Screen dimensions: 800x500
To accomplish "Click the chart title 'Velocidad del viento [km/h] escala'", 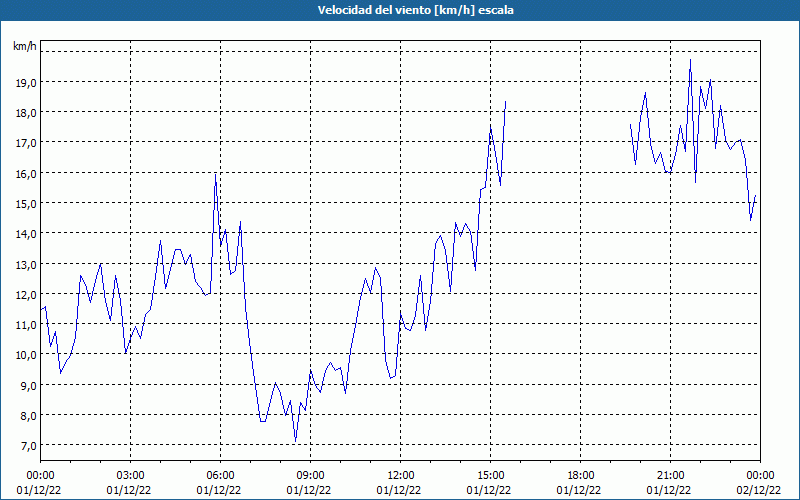I will click(415, 10).
